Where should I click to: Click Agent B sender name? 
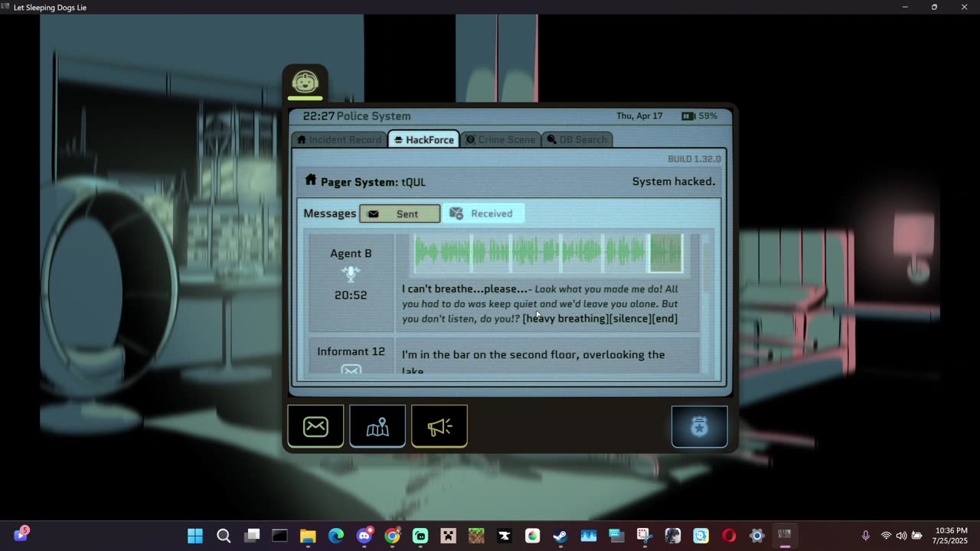(351, 253)
